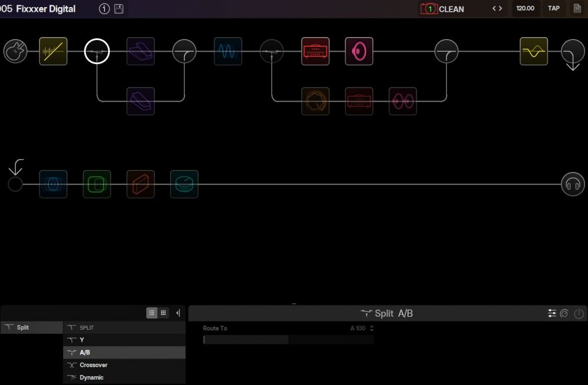Click the A 100 value stepper arrows
Image resolution: width=588 pixels, height=385 pixels.
coord(372,328)
